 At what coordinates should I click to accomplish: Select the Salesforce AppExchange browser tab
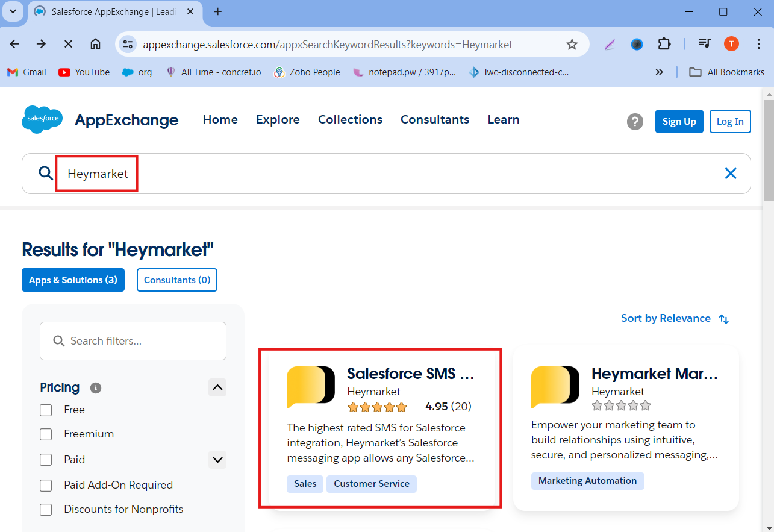coord(116,11)
